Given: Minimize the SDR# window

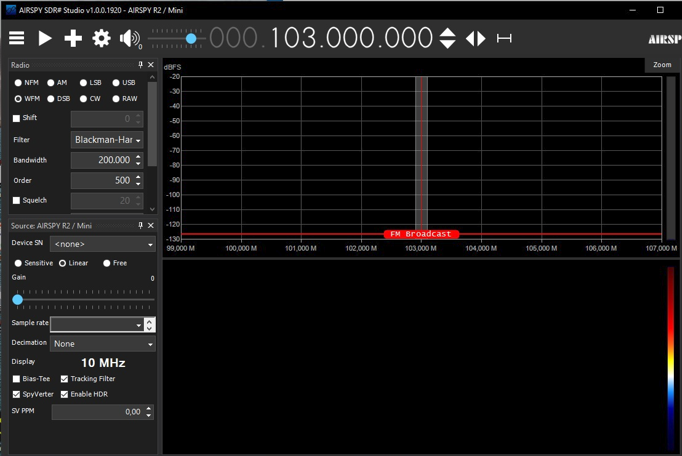Looking at the screenshot, I should [x=632, y=10].
